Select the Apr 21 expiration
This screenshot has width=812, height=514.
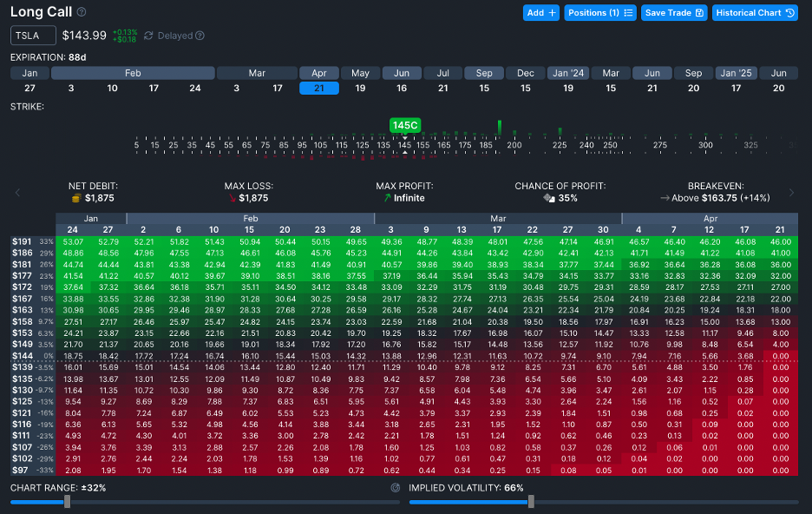coord(319,88)
